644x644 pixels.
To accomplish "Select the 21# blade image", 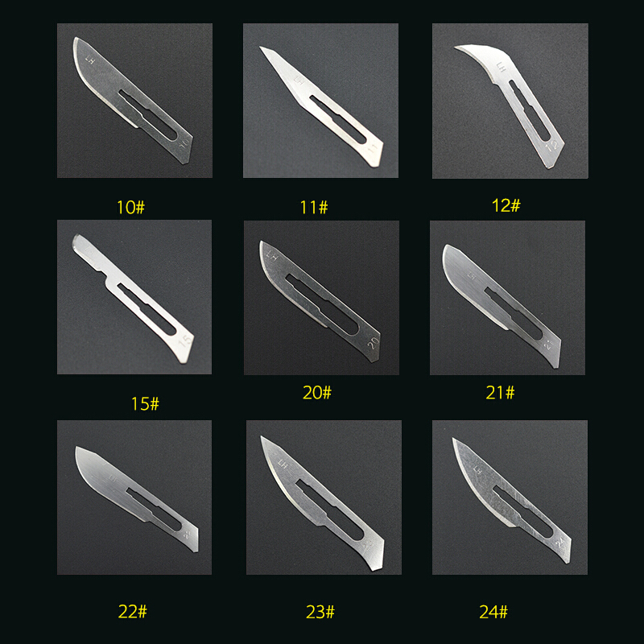I will pyautogui.click(x=508, y=298).
